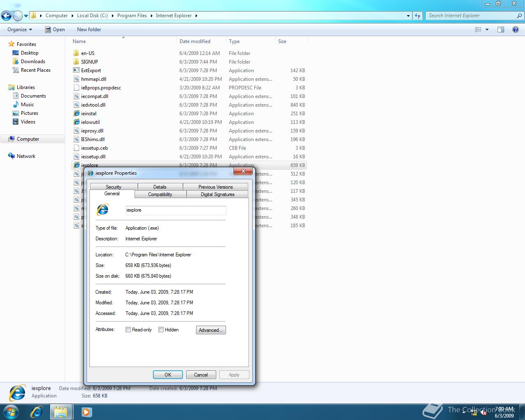Click the address bar refresh button
Image resolution: width=525 pixels, height=420 pixels.
coord(418,16)
